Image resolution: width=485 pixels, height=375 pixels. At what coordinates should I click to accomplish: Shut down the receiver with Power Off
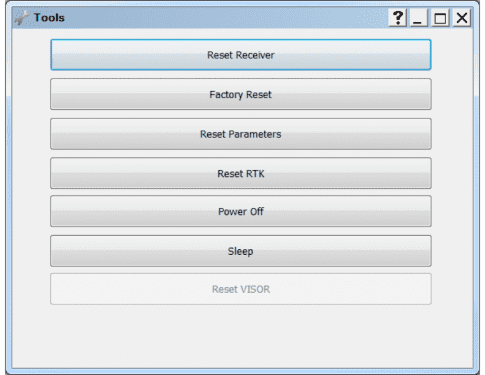(241, 211)
